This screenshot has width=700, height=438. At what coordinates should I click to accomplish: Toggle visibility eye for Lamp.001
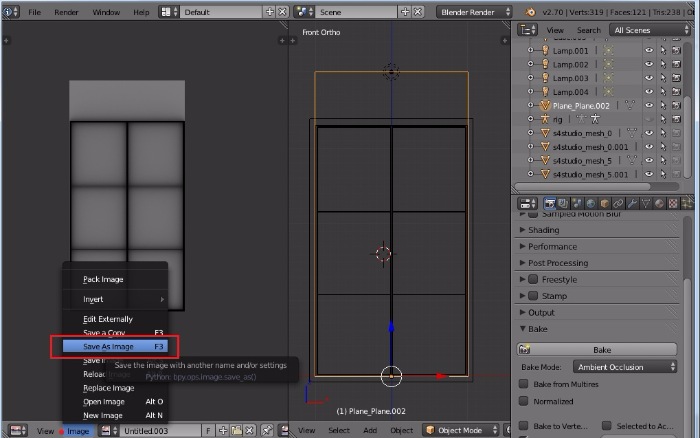[649, 50]
